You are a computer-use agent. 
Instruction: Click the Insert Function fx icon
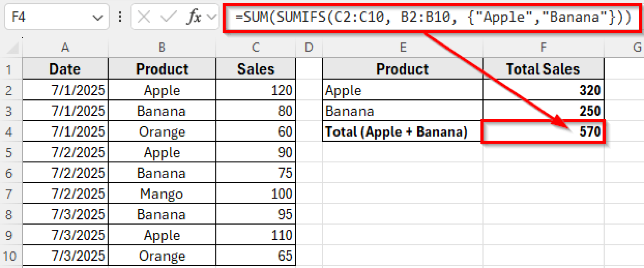coord(194,17)
